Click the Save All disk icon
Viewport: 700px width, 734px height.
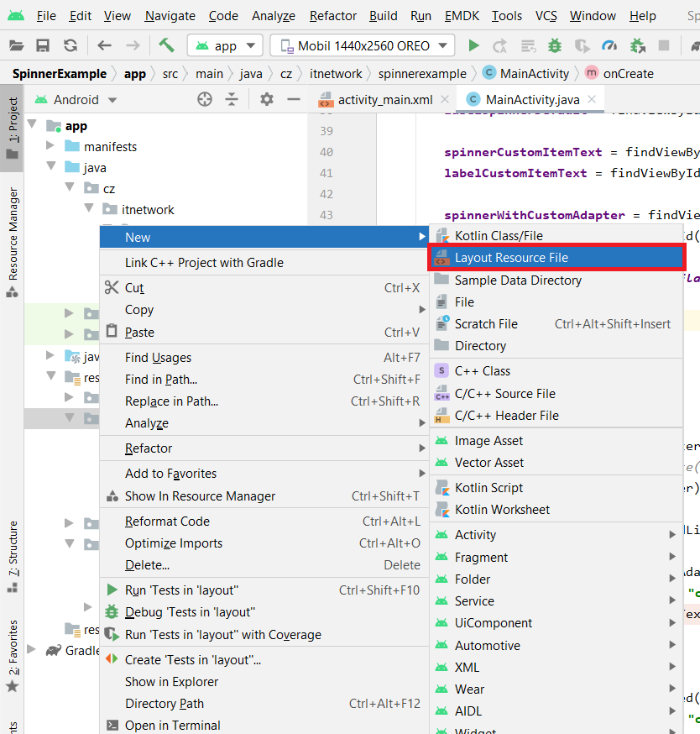(x=43, y=45)
